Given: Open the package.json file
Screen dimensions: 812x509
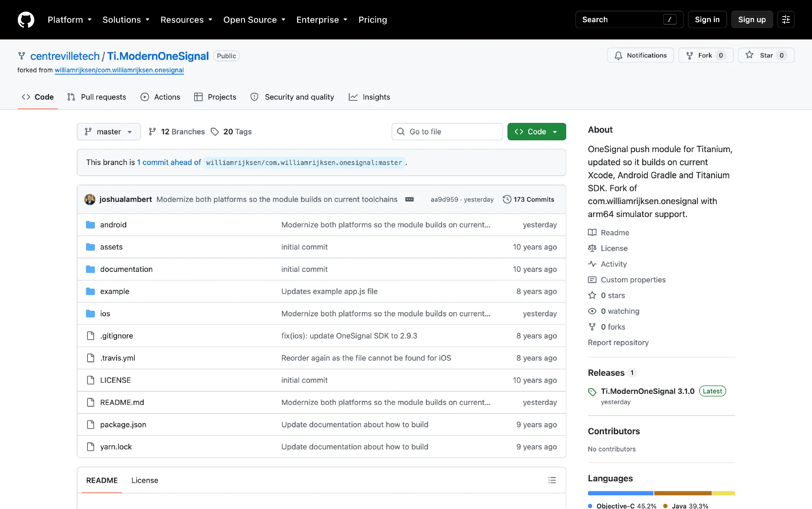Looking at the screenshot, I should (x=123, y=424).
